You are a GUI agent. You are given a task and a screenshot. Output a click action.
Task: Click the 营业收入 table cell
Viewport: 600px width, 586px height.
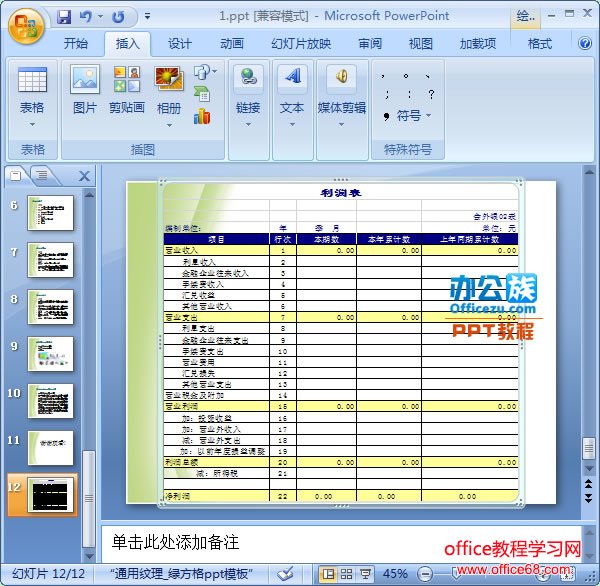pyautogui.click(x=217, y=250)
